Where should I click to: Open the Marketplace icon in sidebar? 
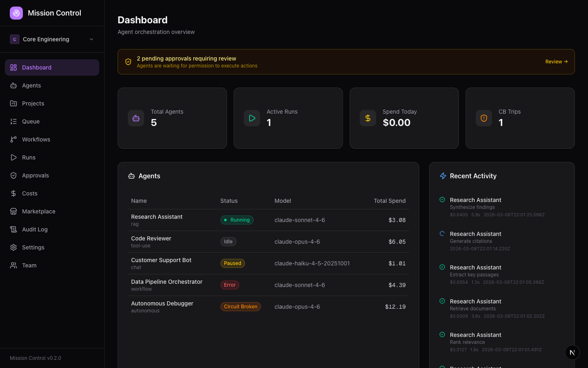pos(13,211)
